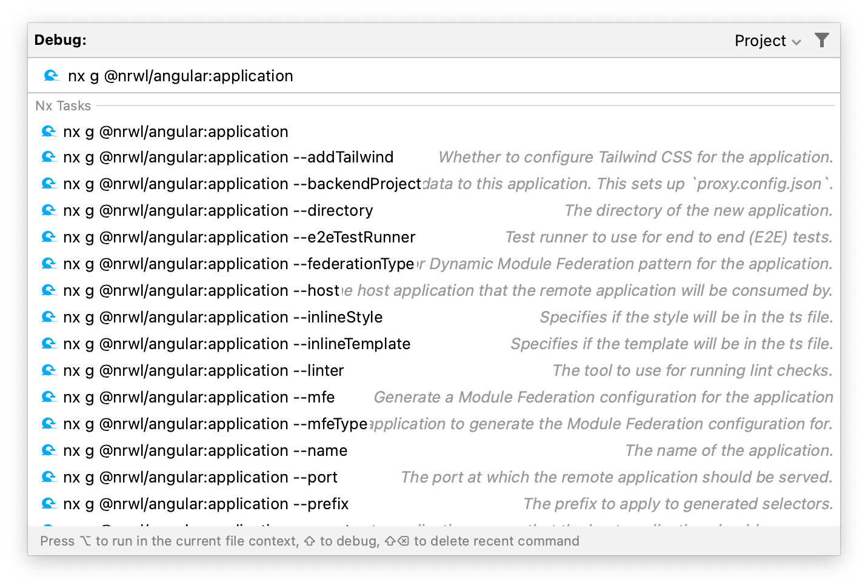Select the --inlineTemplate command suggestion
The height and width of the screenshot is (588, 868).
434,344
